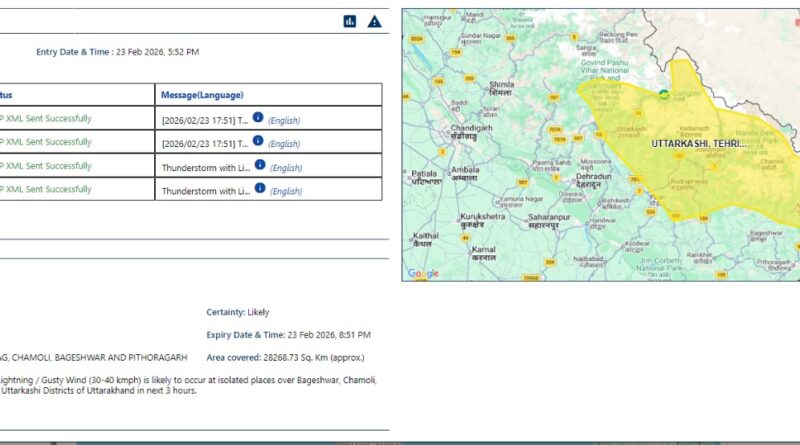Open info icon for fourth Thunderstorm message
This screenshot has height=445, width=800.
pos(259,189)
